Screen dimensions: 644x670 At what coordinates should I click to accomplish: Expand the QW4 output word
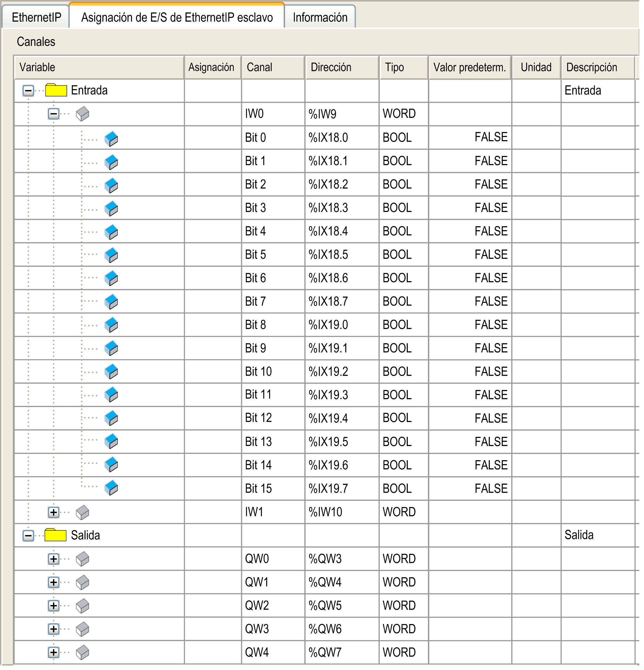pyautogui.click(x=53, y=652)
